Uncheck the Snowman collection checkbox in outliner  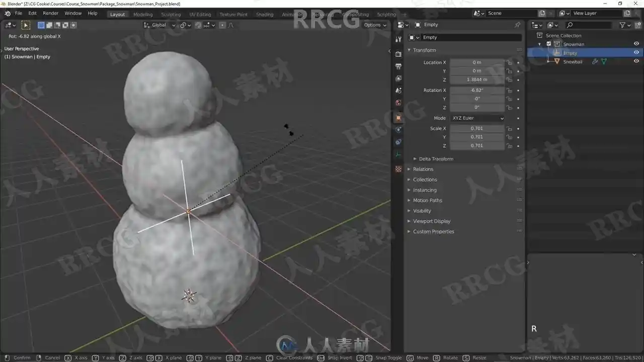pos(549,44)
